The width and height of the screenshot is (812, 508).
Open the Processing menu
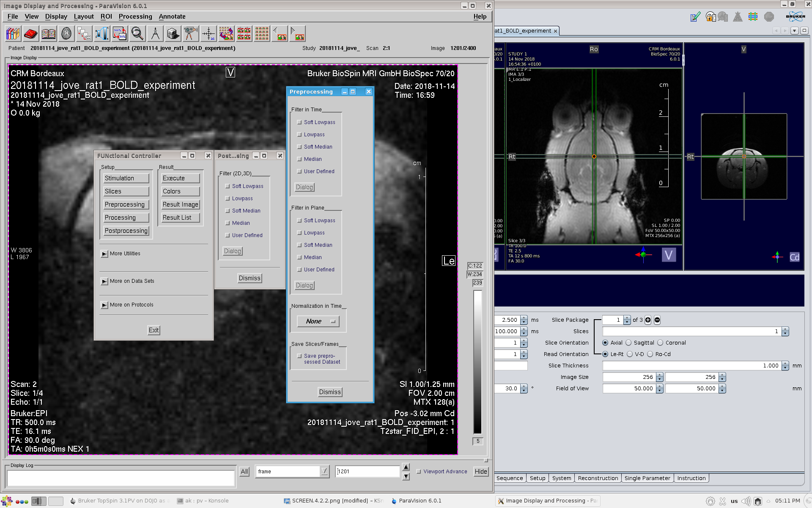[135, 17]
